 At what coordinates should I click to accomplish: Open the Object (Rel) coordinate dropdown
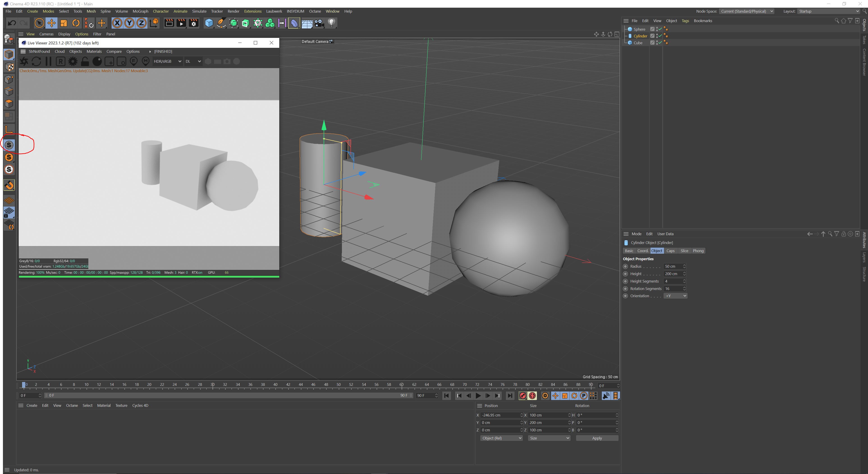tap(501, 438)
